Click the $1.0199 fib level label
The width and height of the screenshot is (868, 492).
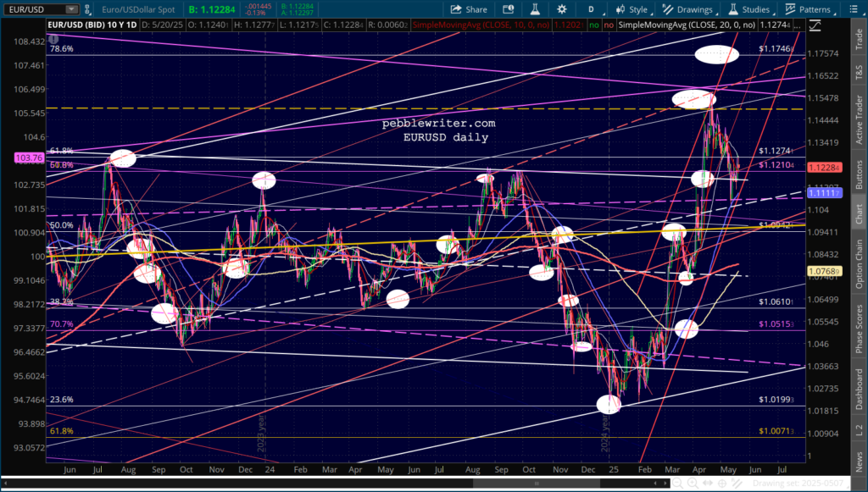[x=776, y=400]
